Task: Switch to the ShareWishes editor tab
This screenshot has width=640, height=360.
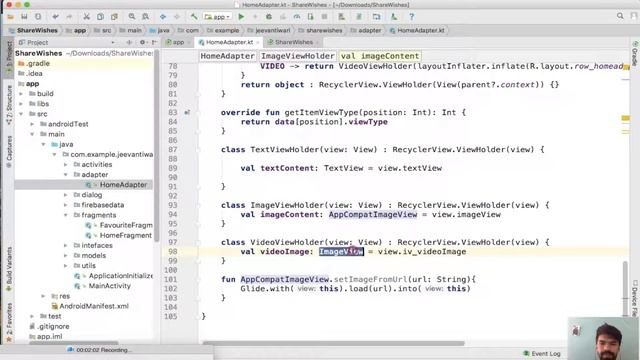Action: pyautogui.click(x=293, y=42)
